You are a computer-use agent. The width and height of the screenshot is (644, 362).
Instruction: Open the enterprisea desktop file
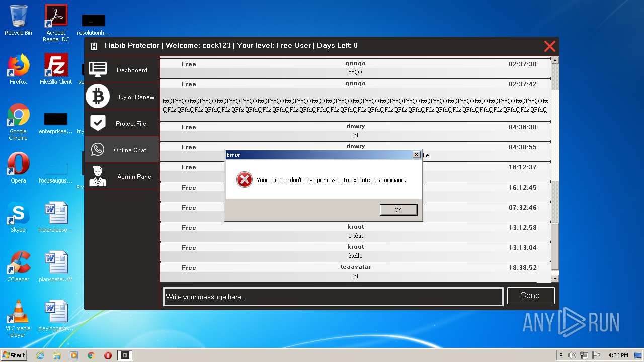coord(56,123)
